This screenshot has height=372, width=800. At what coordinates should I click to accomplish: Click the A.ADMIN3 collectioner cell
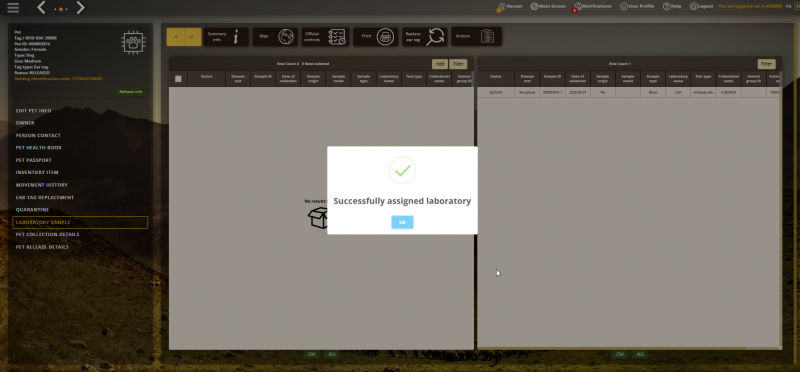point(729,92)
